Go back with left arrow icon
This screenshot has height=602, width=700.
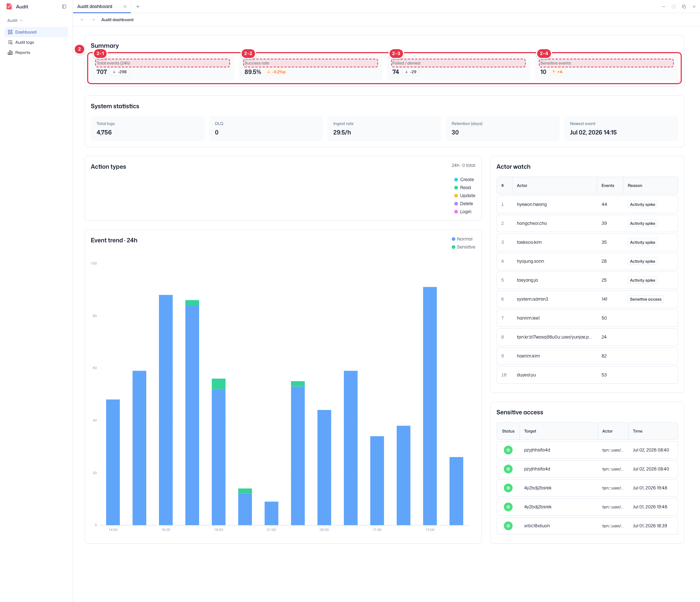click(82, 20)
